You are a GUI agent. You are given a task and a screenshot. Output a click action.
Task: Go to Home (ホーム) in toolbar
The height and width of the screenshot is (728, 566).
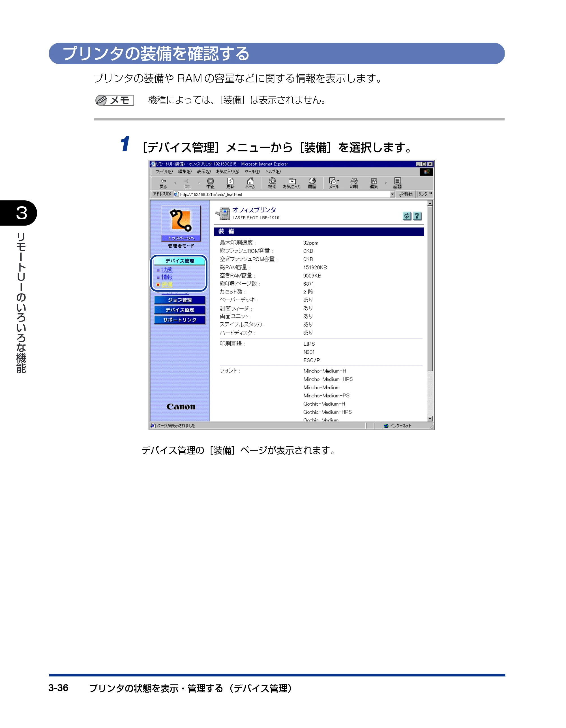click(250, 183)
